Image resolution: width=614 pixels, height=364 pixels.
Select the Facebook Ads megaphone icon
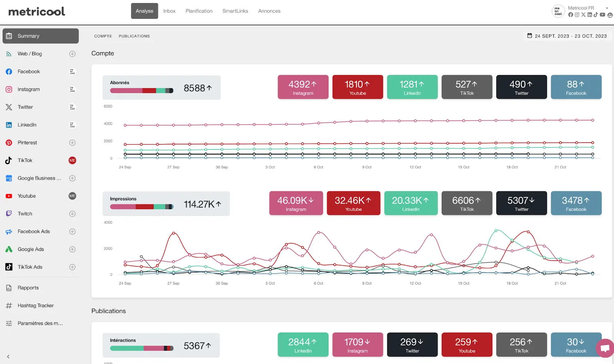[x=9, y=232]
